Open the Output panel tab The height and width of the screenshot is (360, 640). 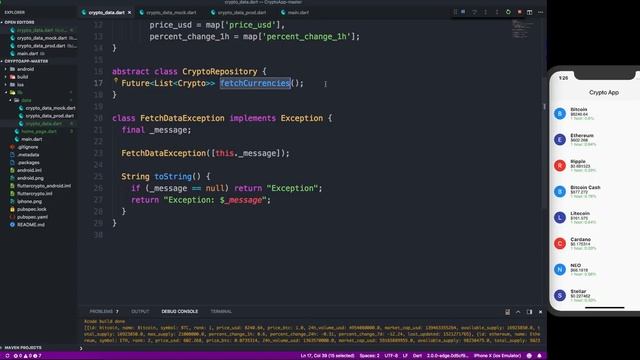point(140,311)
